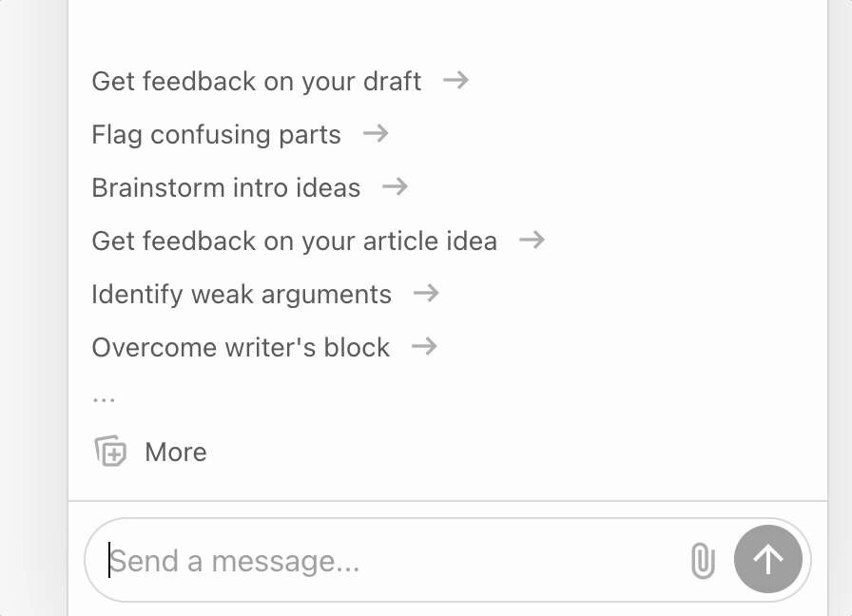
Task: Click arrow beside Overcome writer's block
Action: click(x=424, y=347)
